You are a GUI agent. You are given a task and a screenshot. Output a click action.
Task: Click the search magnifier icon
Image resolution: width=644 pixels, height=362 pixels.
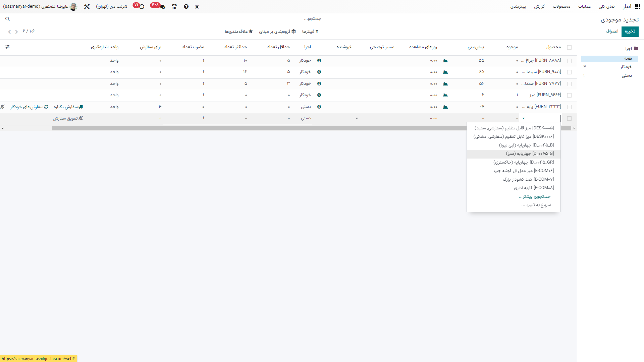click(x=7, y=19)
